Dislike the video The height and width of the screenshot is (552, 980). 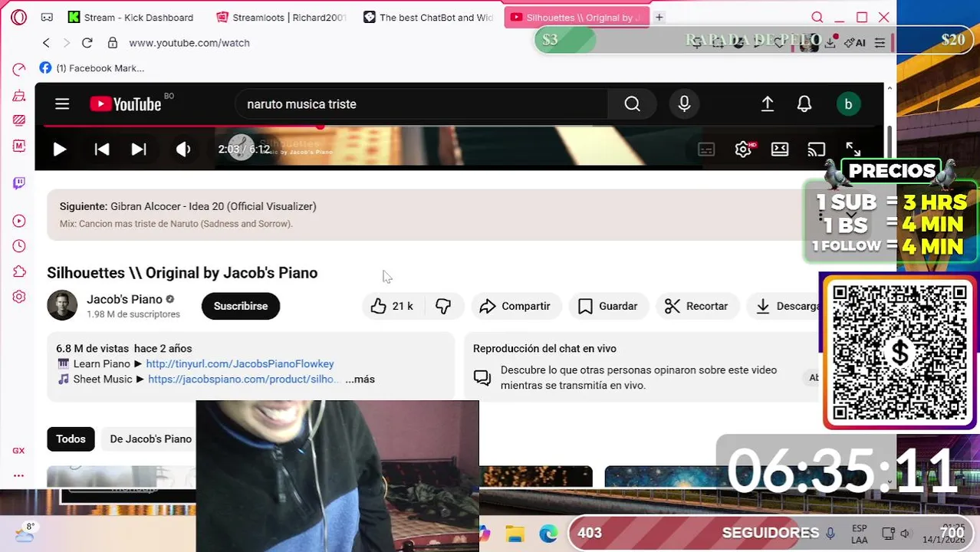pyautogui.click(x=444, y=306)
